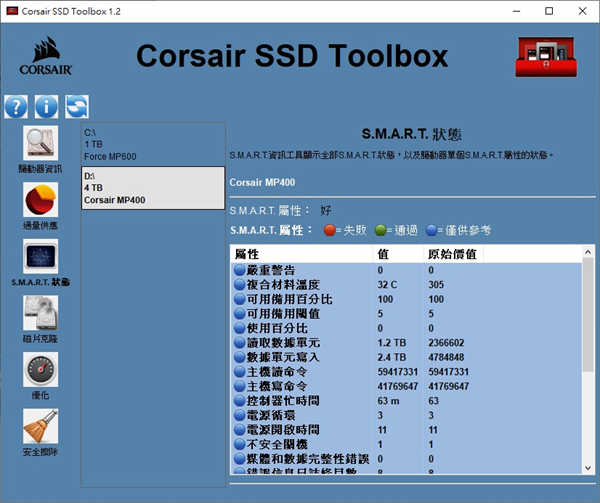The image size is (600, 503).
Task: Select the 使用百分比 attribute row
Action: click(x=407, y=328)
